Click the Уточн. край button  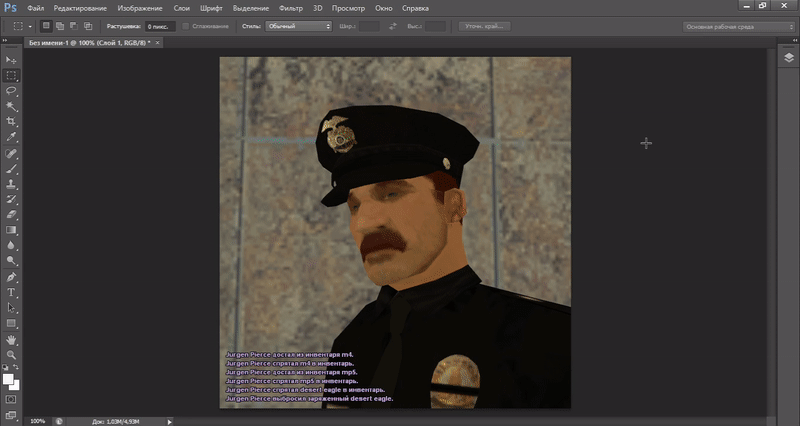coord(484,26)
